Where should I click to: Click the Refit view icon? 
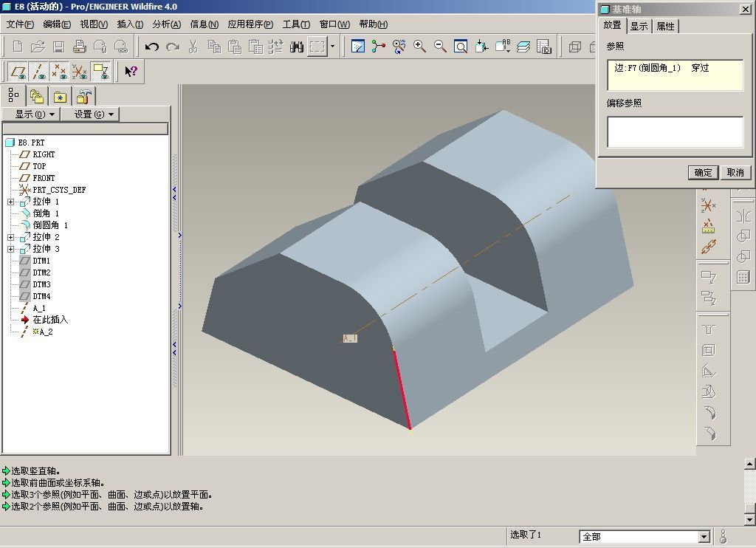(x=461, y=47)
